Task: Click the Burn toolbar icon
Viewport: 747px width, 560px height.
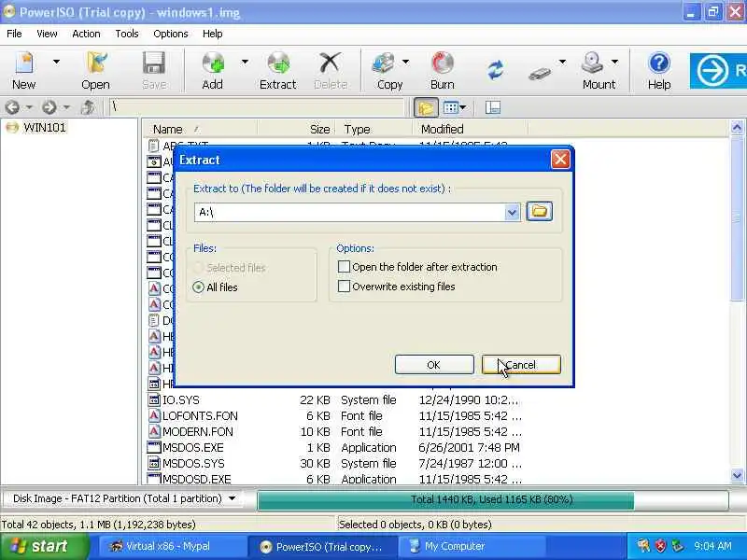Action: [442, 63]
